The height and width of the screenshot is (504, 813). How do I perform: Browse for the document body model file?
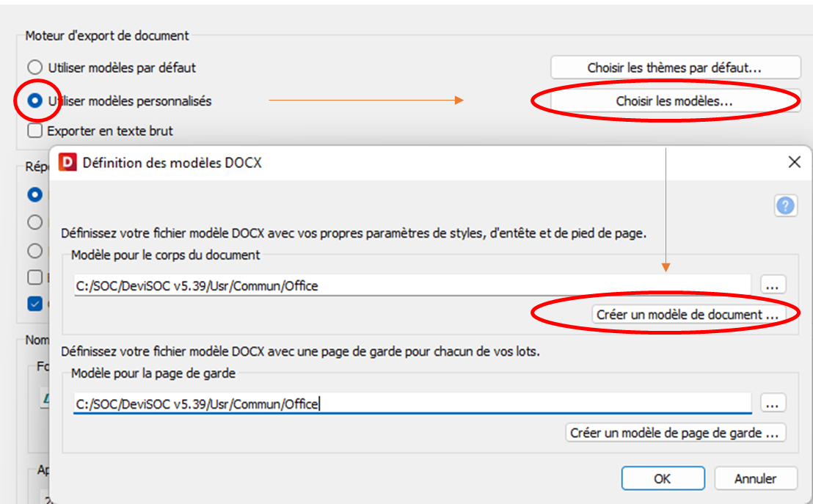[x=773, y=285]
